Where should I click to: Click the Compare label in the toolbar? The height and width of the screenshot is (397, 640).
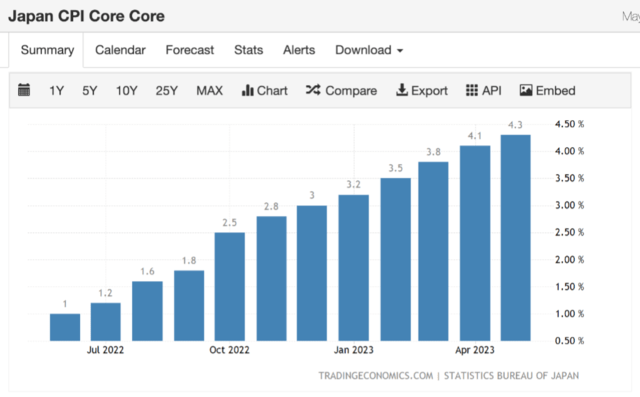[351, 91]
